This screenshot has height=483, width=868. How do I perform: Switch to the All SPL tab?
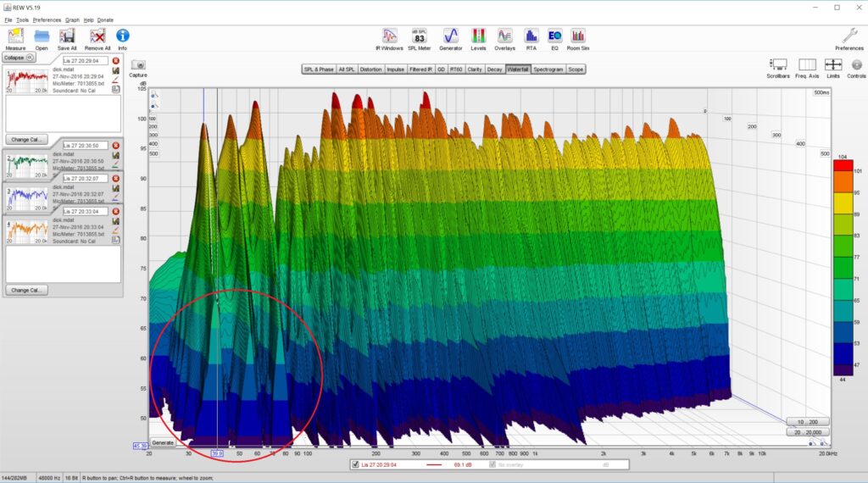tap(347, 69)
